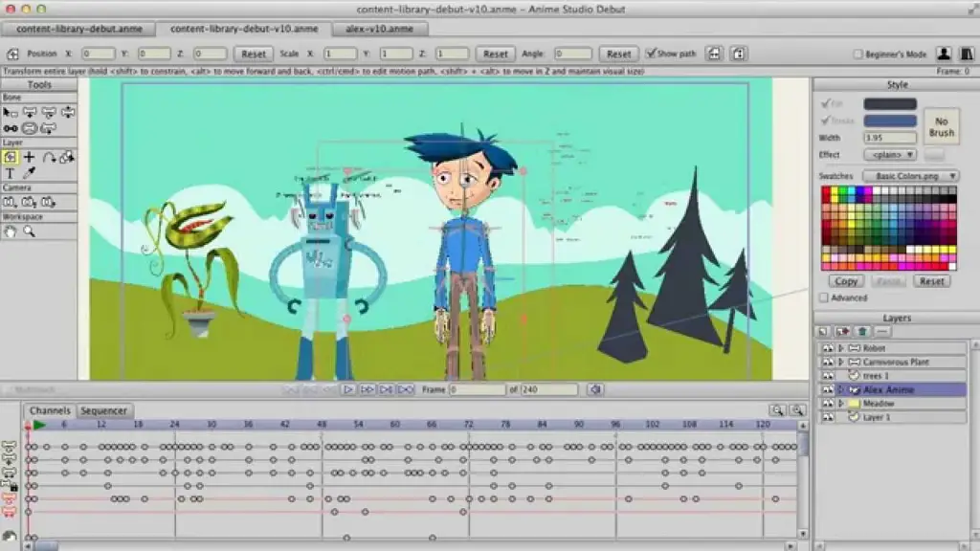Select the Zoom Workspace magnifier tool
Screen dimensions: 980x551
click(x=30, y=231)
